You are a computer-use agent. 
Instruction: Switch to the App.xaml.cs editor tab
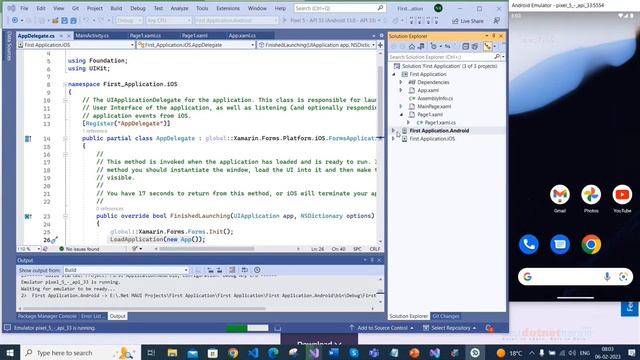pyautogui.click(x=242, y=36)
